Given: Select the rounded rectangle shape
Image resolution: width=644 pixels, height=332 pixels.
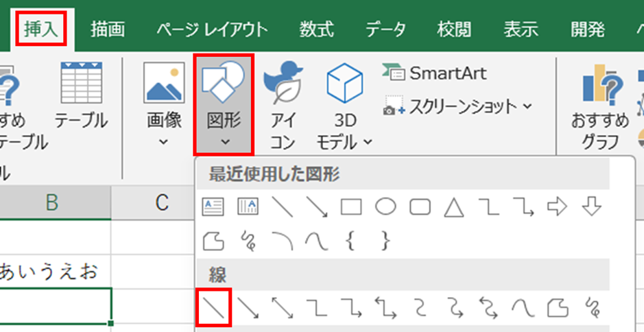Looking at the screenshot, I should click(x=419, y=207).
